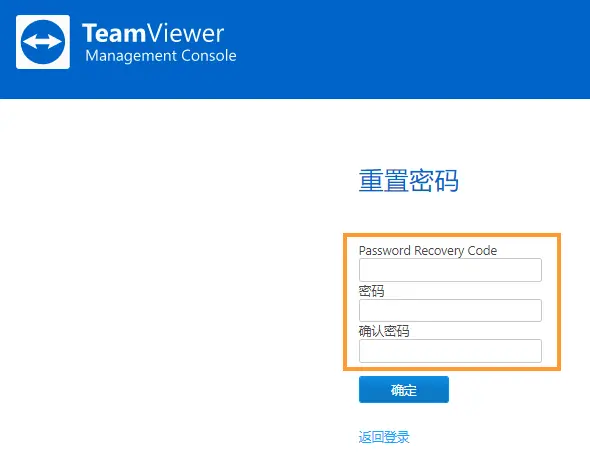Click the 确认密码 field label

384,331
